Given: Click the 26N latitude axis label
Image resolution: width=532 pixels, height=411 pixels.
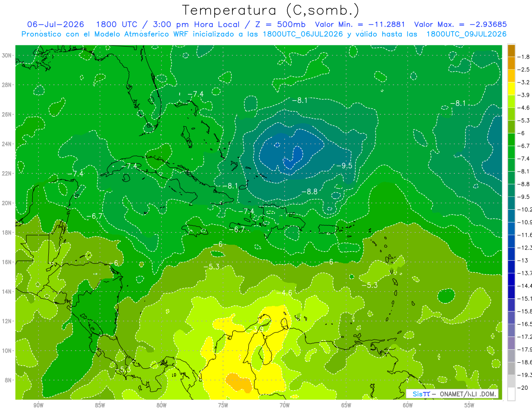Looking at the screenshot, I should coord(8,114).
